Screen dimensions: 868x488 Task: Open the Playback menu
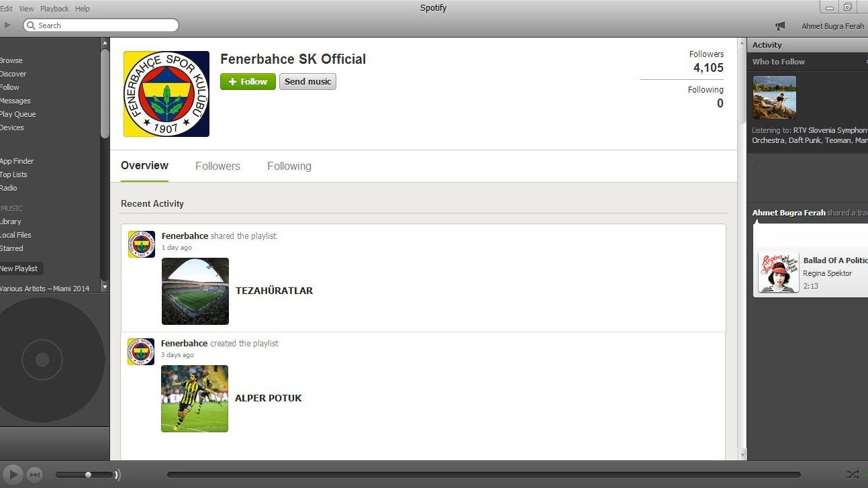[54, 9]
